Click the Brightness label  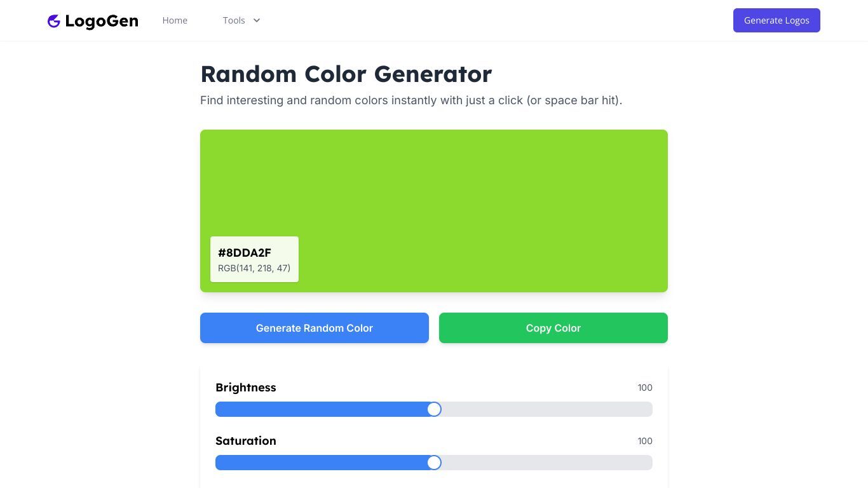[x=246, y=388]
